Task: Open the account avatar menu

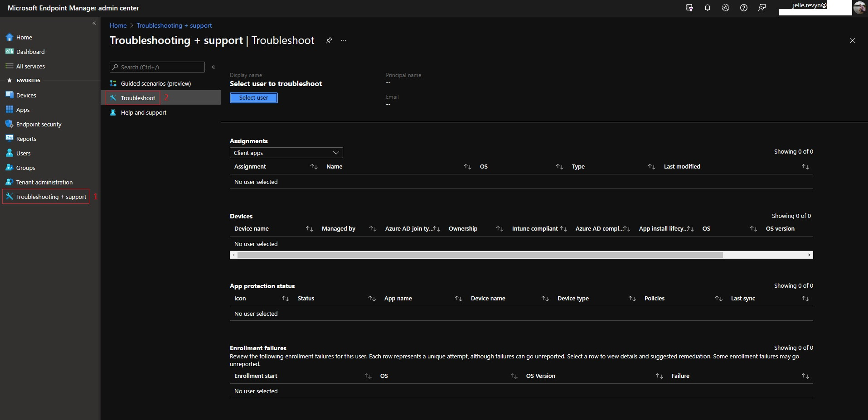Action: [x=859, y=8]
